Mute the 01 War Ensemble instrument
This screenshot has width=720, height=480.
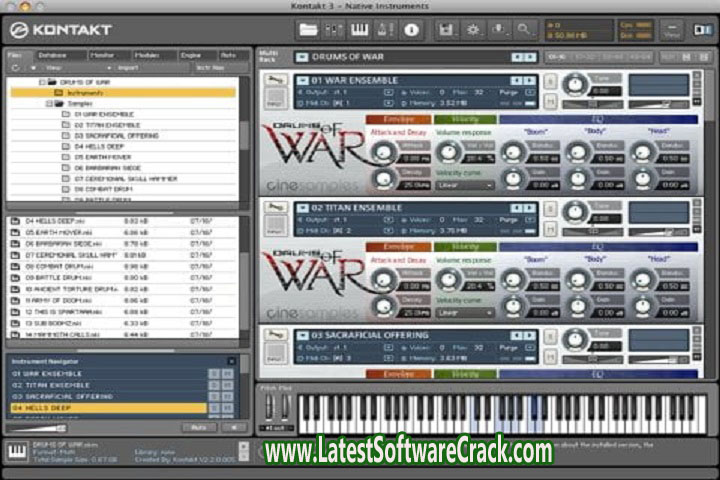[x=551, y=101]
